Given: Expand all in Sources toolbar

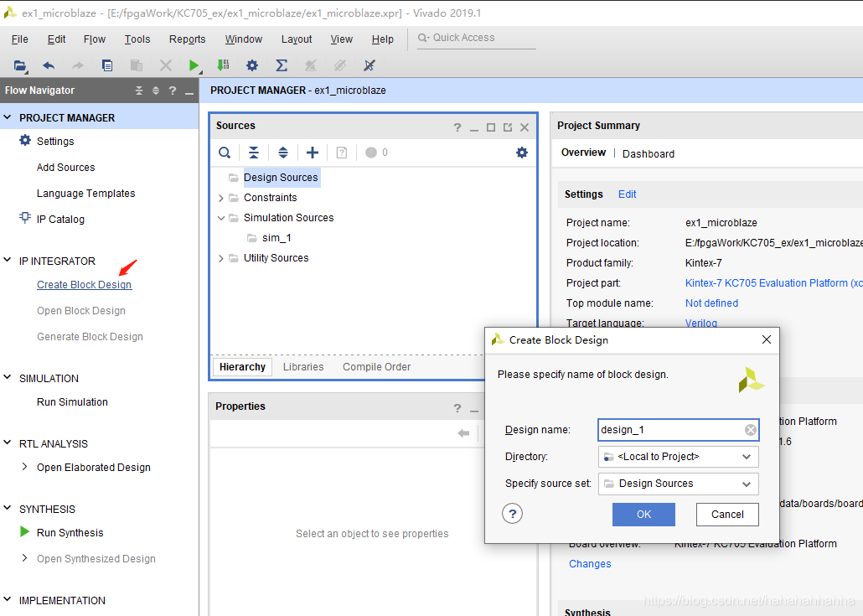Looking at the screenshot, I should [x=283, y=153].
